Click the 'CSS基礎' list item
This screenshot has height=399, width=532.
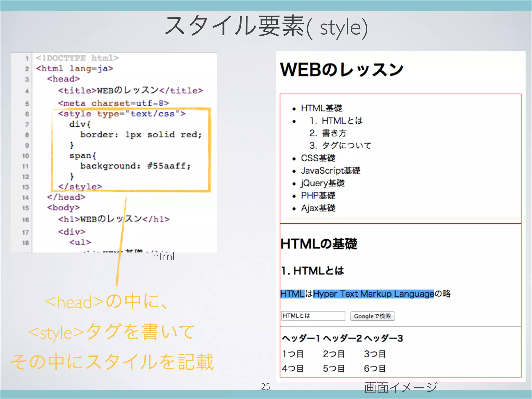click(x=318, y=158)
